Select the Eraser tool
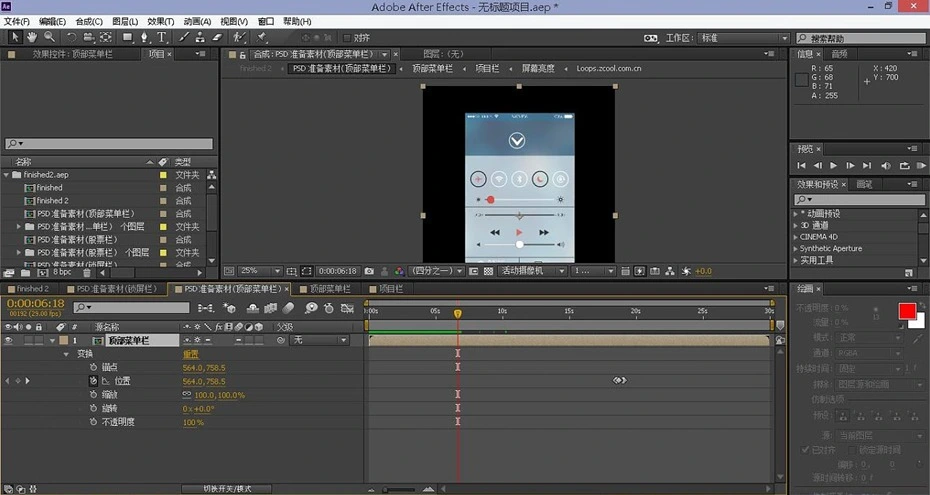The width and height of the screenshot is (930, 495). point(217,37)
